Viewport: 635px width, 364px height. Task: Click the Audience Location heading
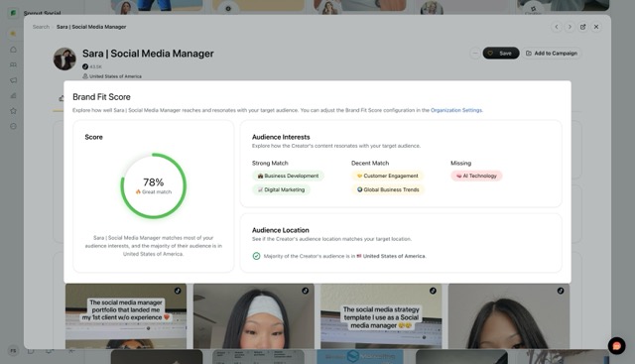click(280, 230)
